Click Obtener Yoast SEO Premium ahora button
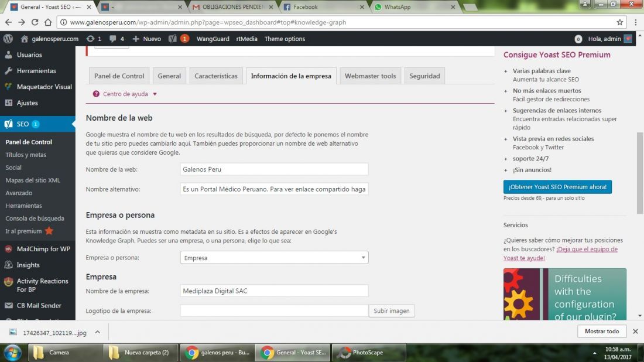This screenshot has width=644, height=362. 557,186
